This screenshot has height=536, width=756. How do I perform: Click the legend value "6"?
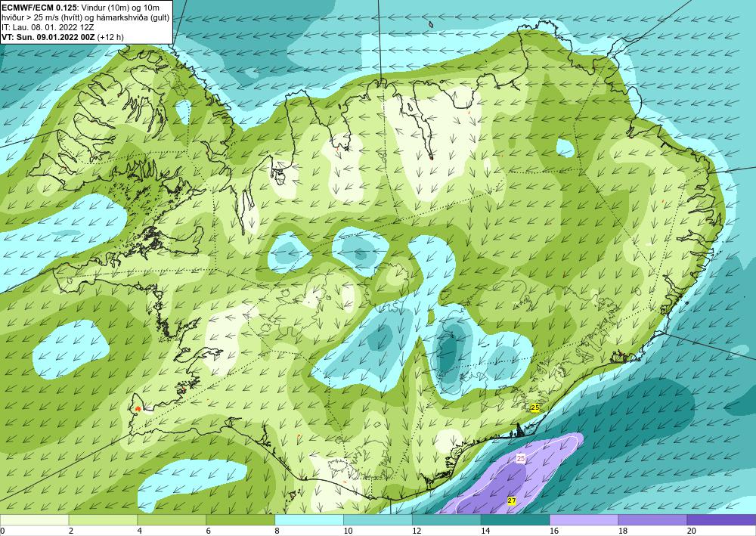(x=209, y=531)
